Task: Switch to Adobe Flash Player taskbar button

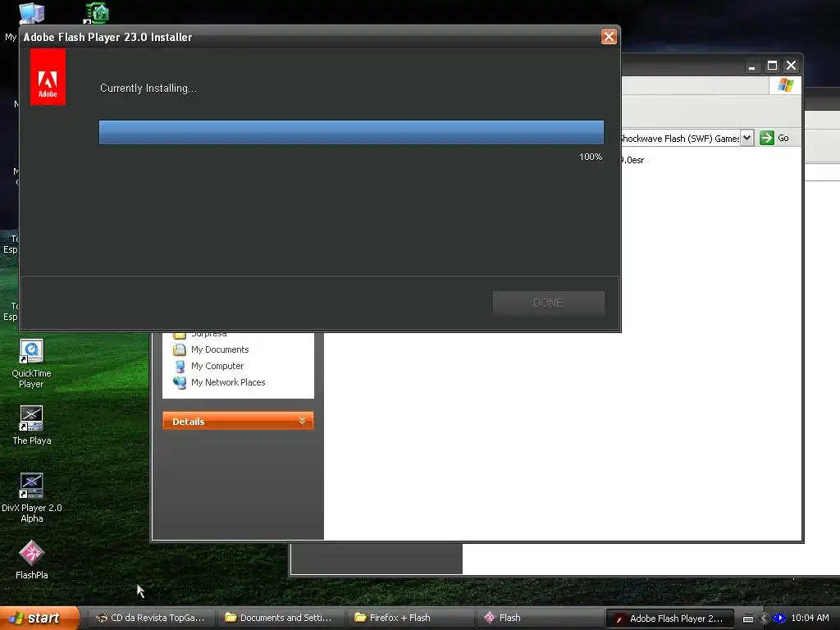Action: 669,619
